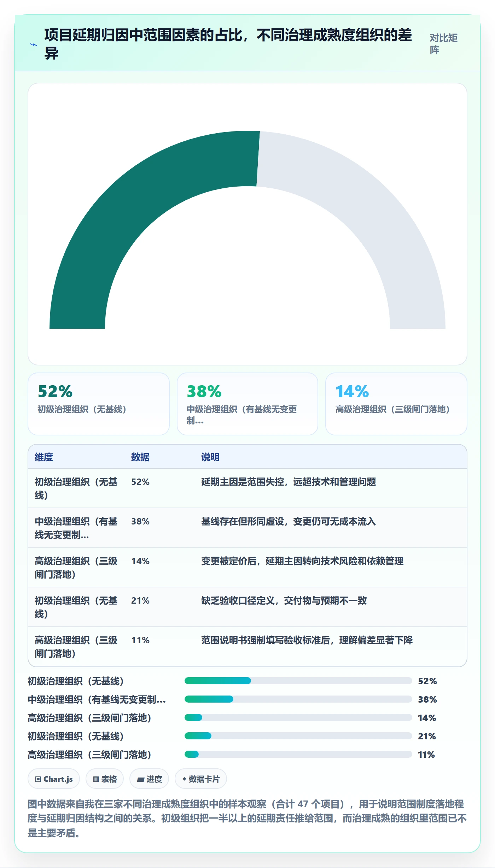This screenshot has height=868, width=495.
Task: Click the 维度 column header
Action: click(44, 457)
